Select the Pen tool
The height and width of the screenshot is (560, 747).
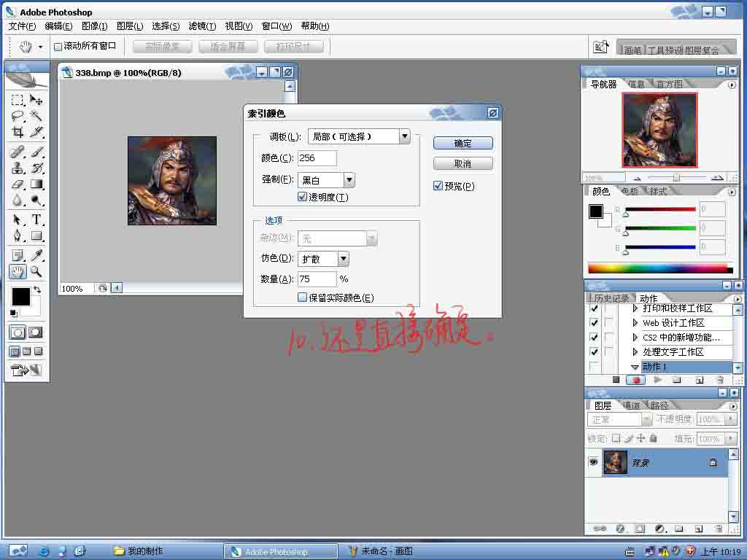(18, 236)
